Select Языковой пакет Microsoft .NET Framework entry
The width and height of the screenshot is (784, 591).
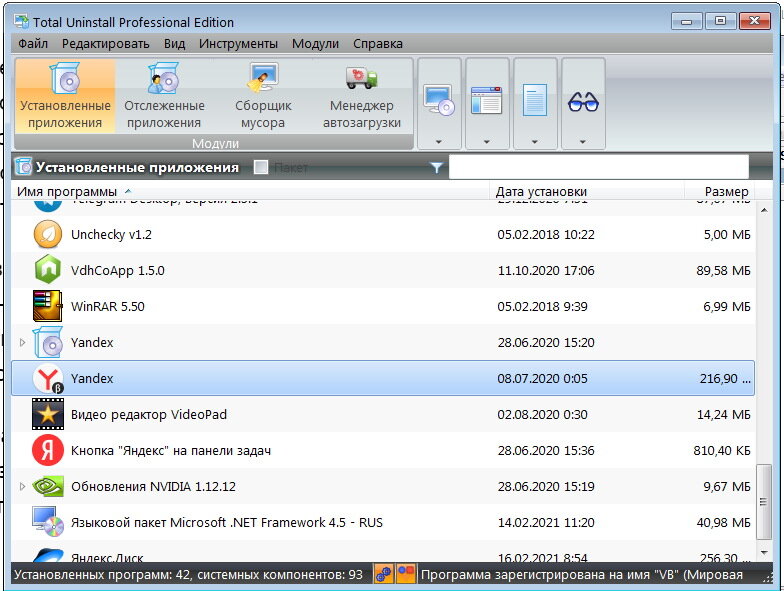point(226,522)
